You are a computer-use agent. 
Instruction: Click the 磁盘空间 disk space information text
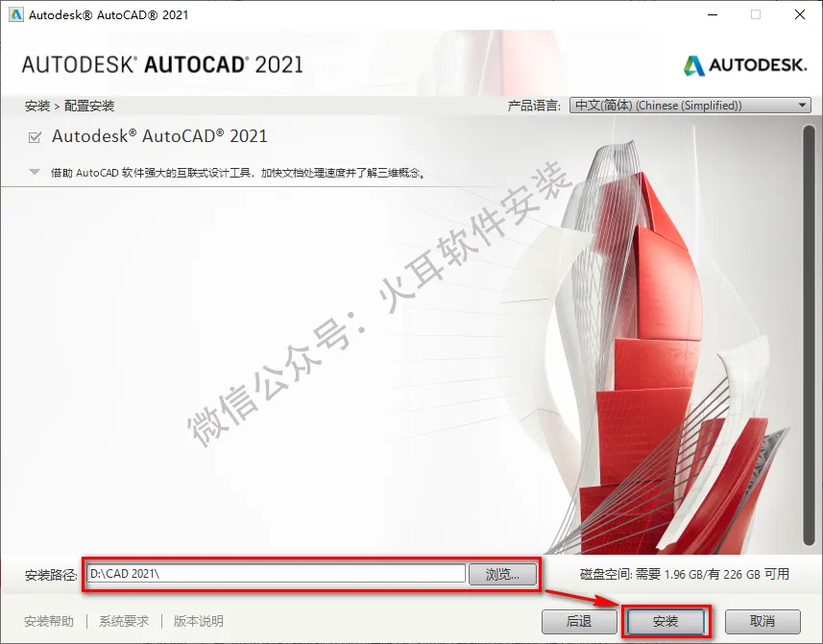[685, 574]
